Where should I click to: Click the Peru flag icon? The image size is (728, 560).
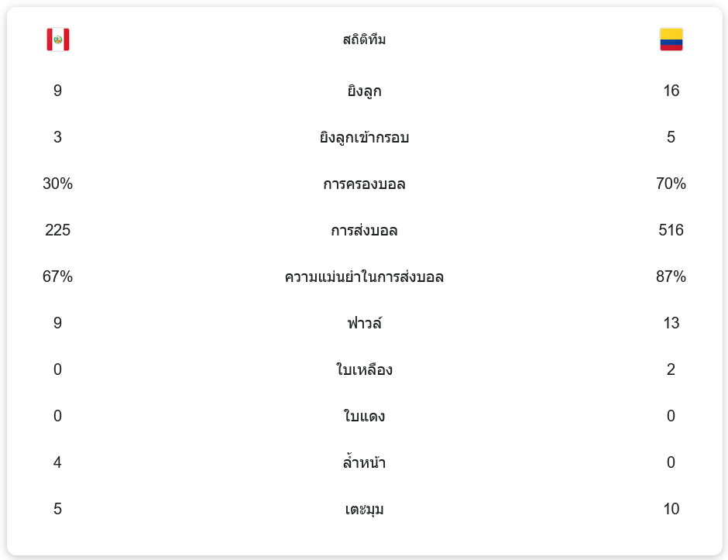tap(58, 40)
